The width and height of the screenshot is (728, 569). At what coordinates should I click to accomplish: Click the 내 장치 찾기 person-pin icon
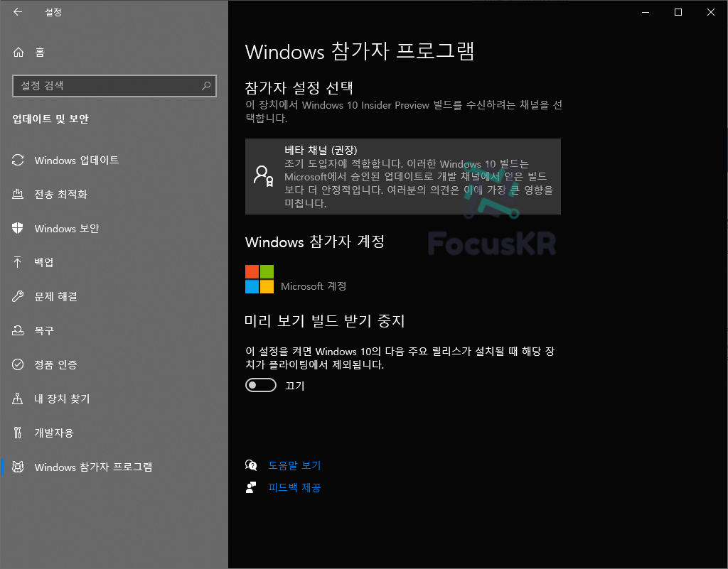[x=18, y=399]
